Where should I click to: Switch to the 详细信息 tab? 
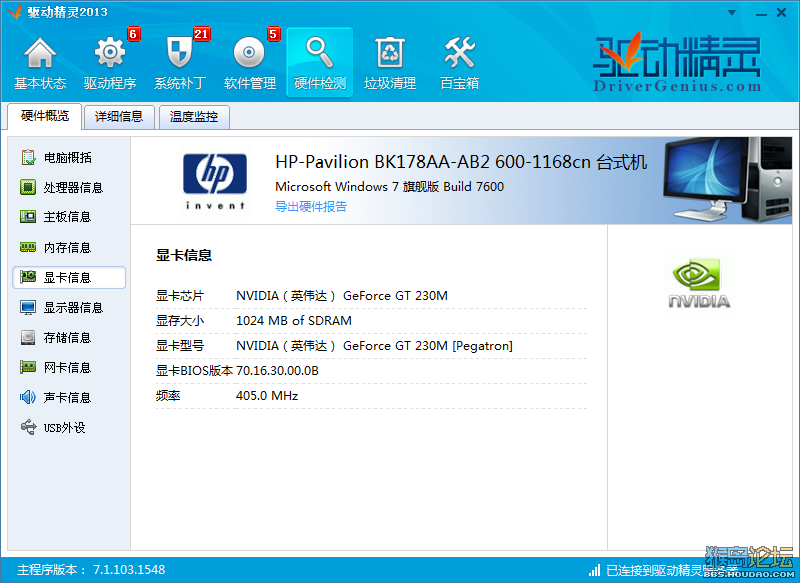pos(119,117)
